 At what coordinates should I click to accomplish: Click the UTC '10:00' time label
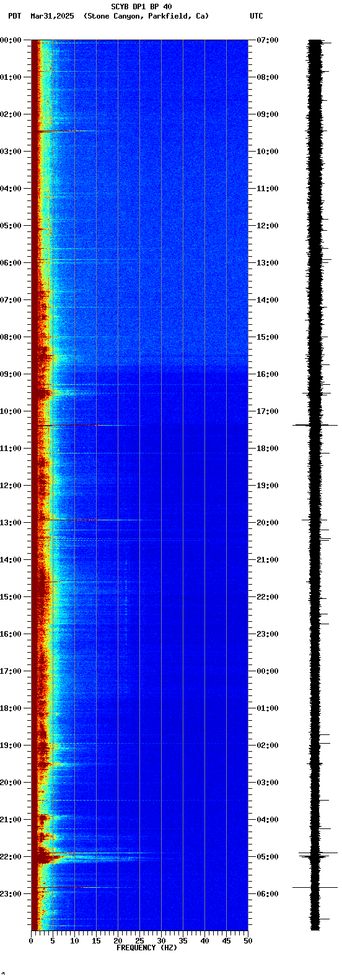pyautogui.click(x=268, y=152)
